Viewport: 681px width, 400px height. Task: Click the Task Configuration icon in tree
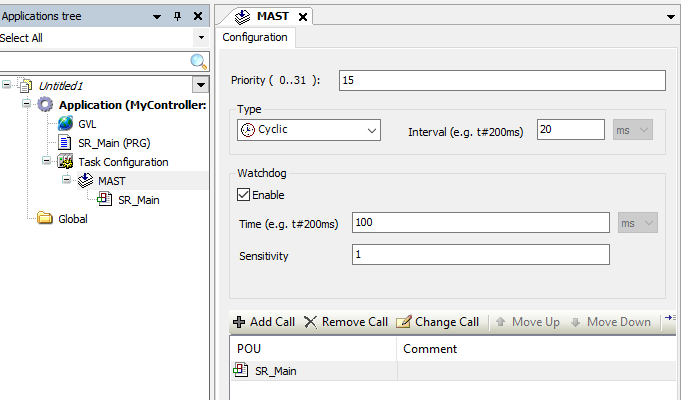pos(65,162)
